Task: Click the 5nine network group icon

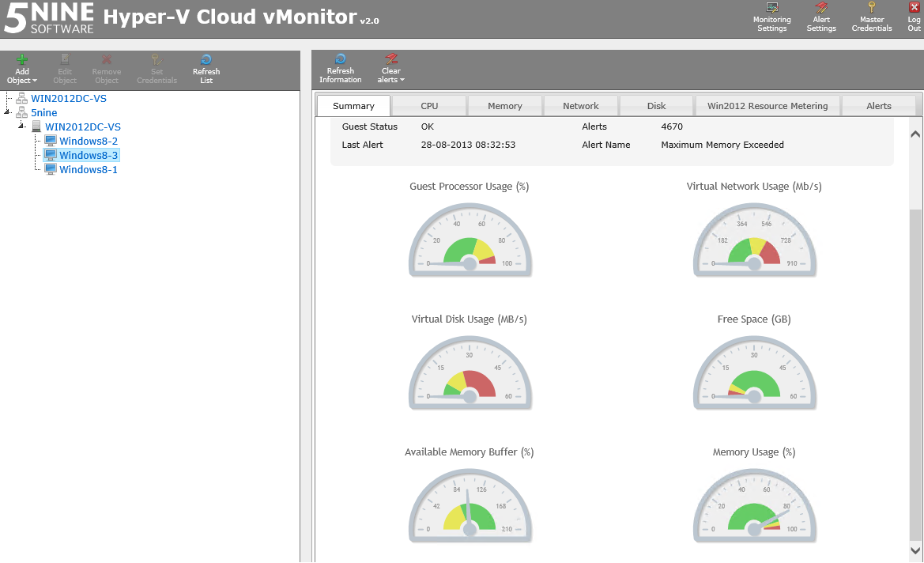Action: 22,112
